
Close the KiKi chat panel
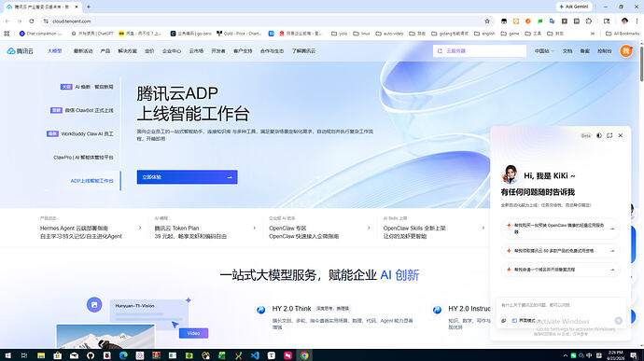[621, 135]
